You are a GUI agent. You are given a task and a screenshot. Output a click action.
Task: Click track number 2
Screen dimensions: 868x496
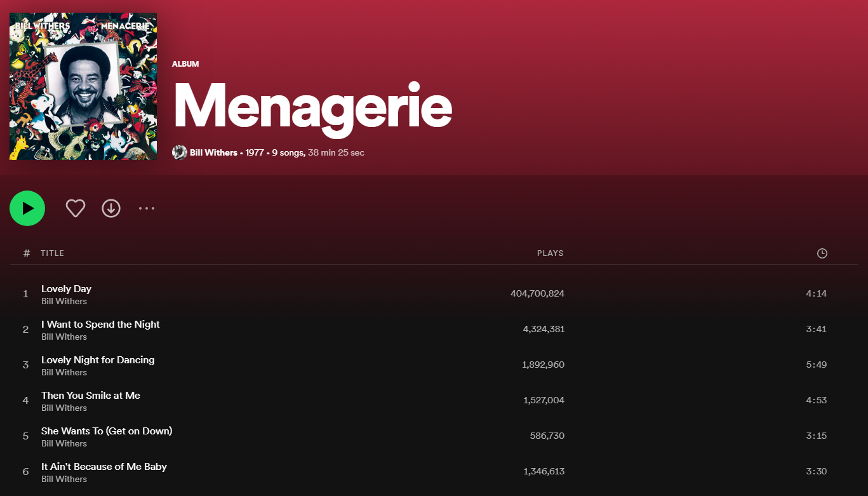[x=26, y=330]
